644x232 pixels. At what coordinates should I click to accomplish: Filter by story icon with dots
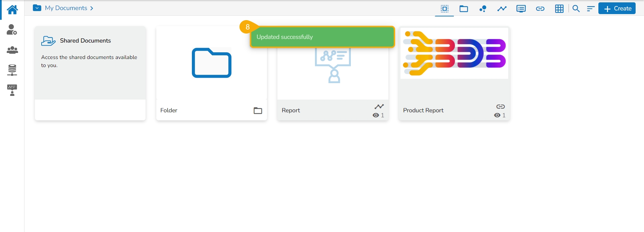pos(483,9)
